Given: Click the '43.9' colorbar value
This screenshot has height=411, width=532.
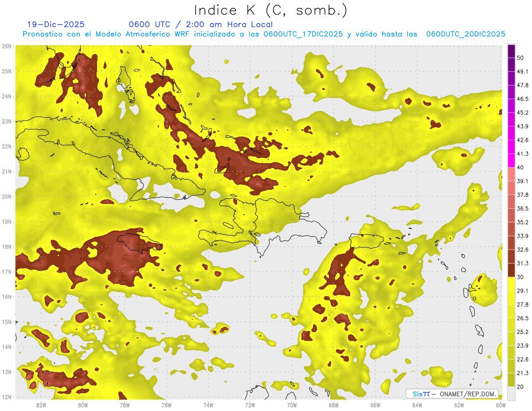Looking at the screenshot, I should (x=522, y=126).
